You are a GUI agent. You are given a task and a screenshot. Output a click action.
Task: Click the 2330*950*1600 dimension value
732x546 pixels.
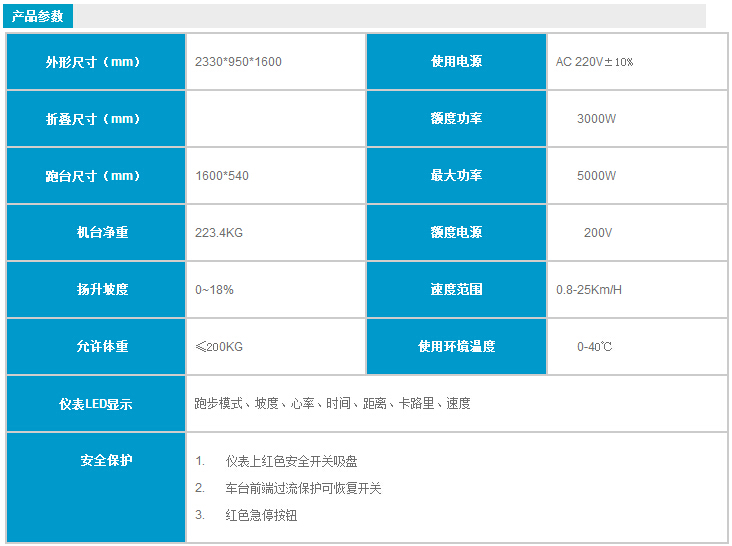click(238, 62)
